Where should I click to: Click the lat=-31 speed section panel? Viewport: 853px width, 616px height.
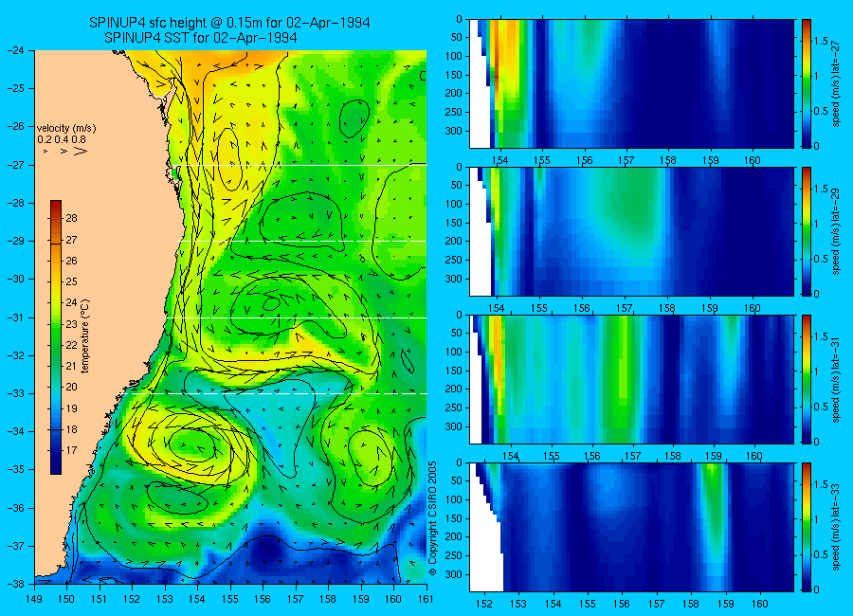[x=631, y=379]
